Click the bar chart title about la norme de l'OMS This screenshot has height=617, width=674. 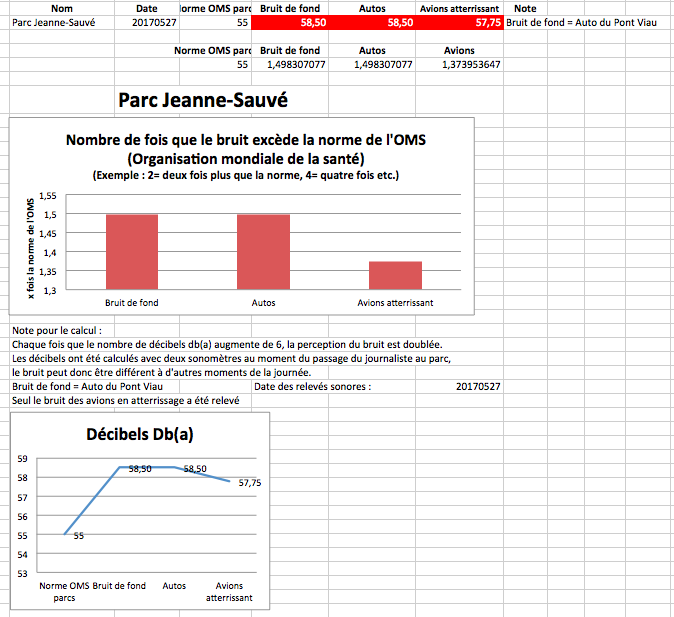[245, 150]
